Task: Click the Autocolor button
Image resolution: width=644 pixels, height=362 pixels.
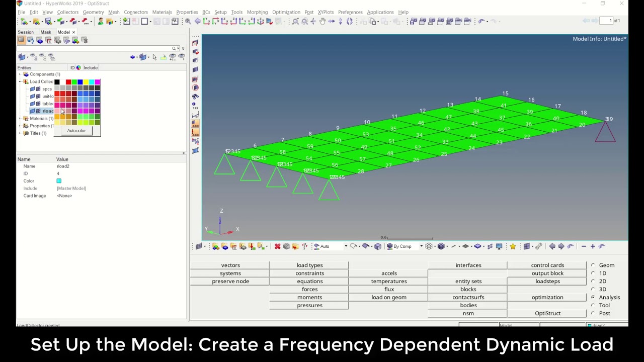Action: pyautogui.click(x=76, y=131)
